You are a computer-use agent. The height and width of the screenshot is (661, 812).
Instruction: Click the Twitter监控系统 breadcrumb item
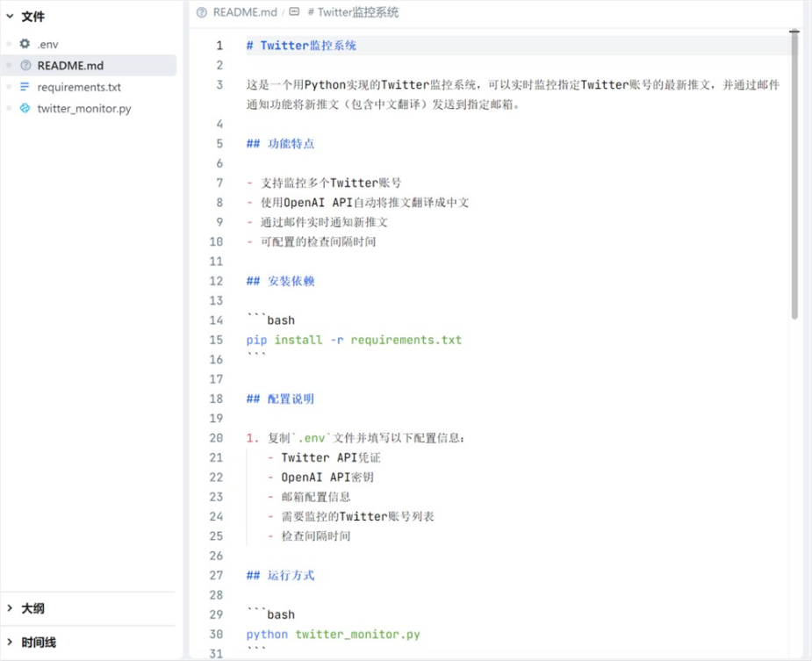(353, 12)
